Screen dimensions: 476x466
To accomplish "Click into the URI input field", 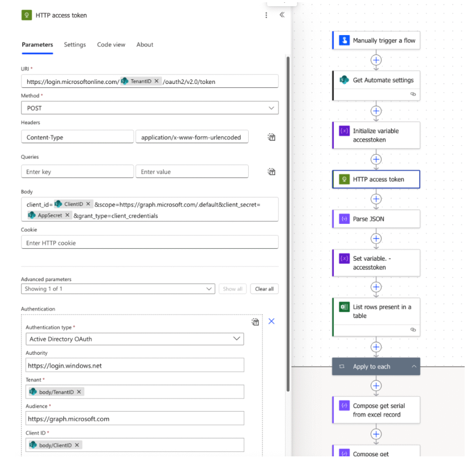I will click(x=150, y=82).
